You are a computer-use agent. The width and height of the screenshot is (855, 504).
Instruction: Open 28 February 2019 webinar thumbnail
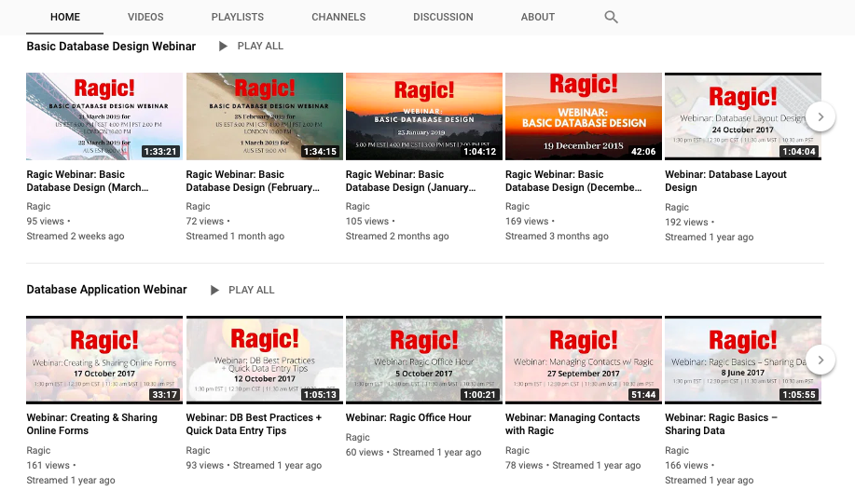(265, 116)
